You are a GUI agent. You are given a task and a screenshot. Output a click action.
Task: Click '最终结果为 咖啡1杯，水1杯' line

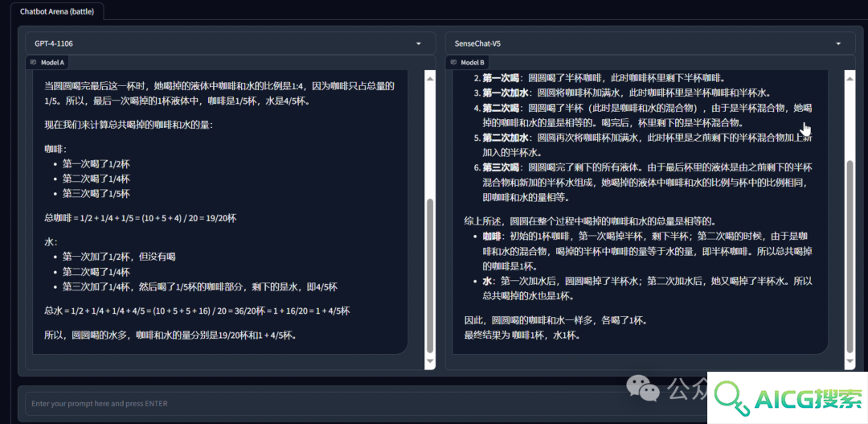point(522,335)
